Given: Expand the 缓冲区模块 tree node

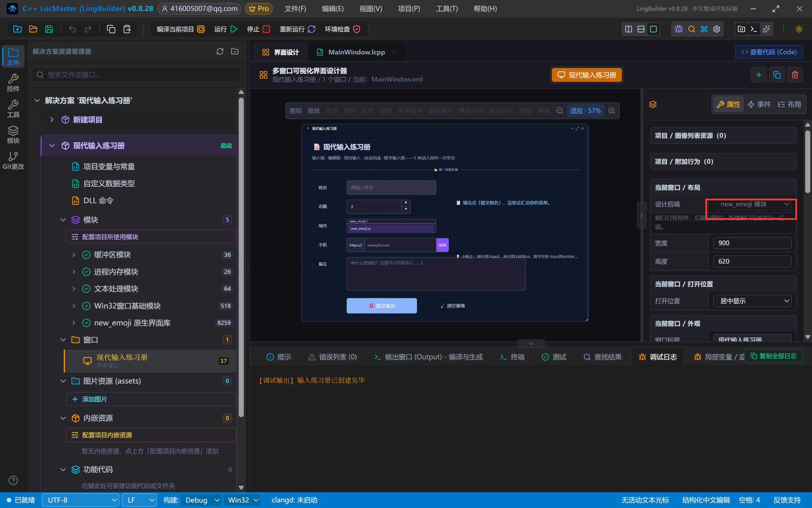Looking at the screenshot, I should point(74,255).
